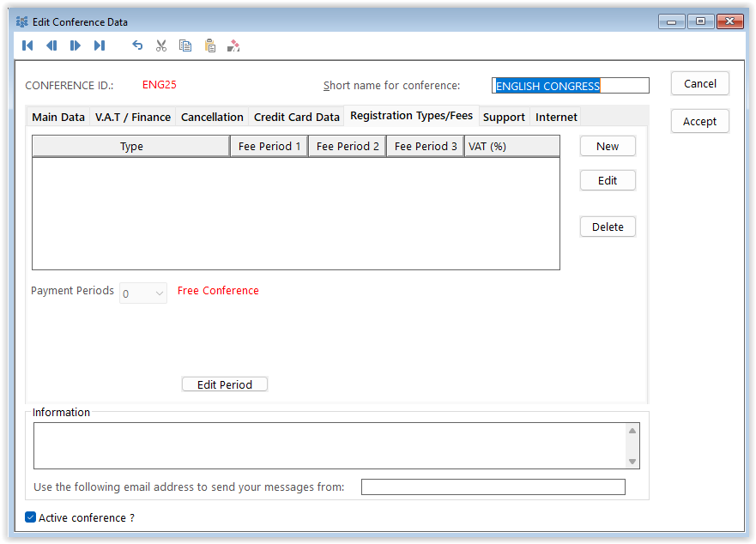Select the Credit Card Data tab
Image resolution: width=756 pixels, height=544 pixels.
297,117
